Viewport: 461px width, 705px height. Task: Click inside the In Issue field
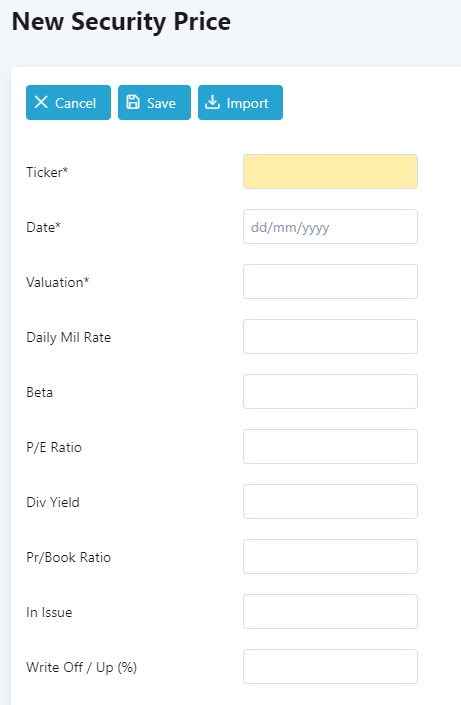tap(330, 611)
